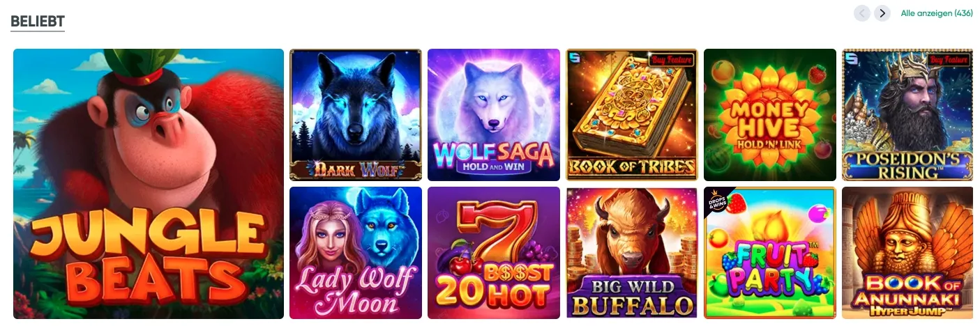Click the next arrow in the carousel
This screenshot has width=980, height=326.
click(882, 13)
